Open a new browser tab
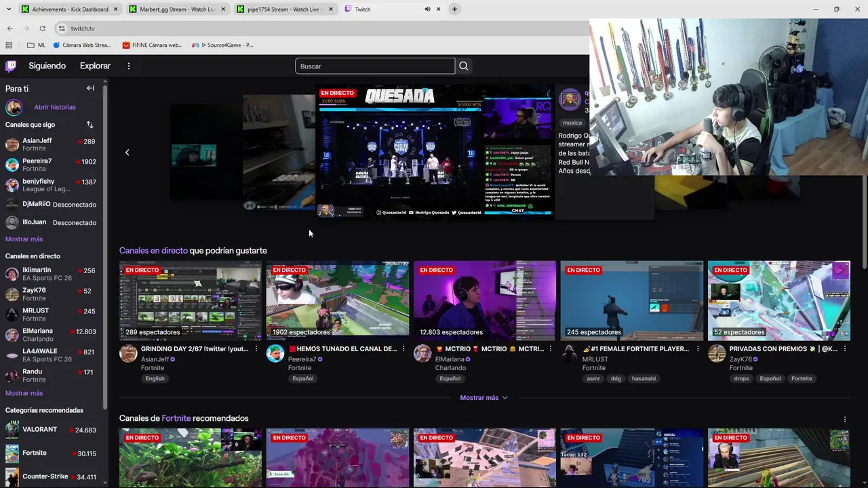868x488 pixels. point(454,9)
